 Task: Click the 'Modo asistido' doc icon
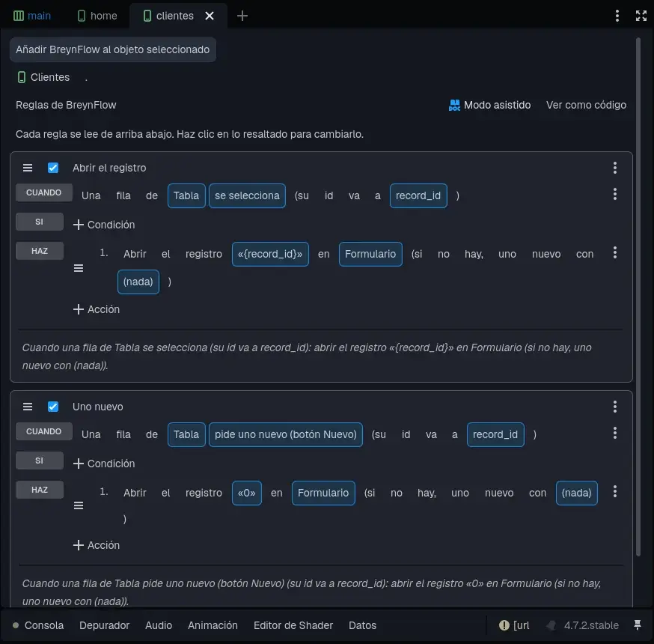(454, 105)
